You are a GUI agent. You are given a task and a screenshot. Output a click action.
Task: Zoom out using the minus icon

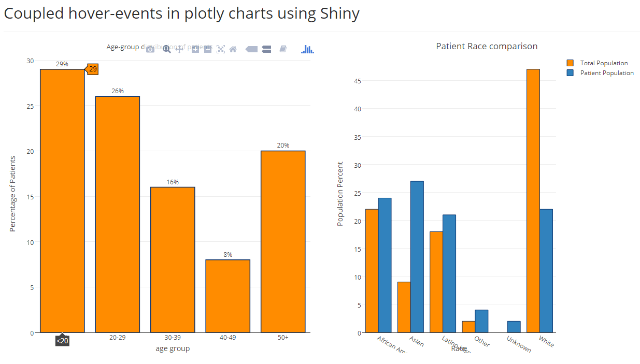[207, 49]
